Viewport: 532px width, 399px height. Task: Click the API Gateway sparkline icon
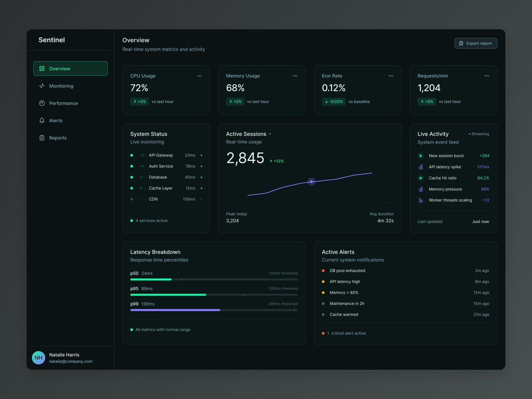(x=142, y=155)
